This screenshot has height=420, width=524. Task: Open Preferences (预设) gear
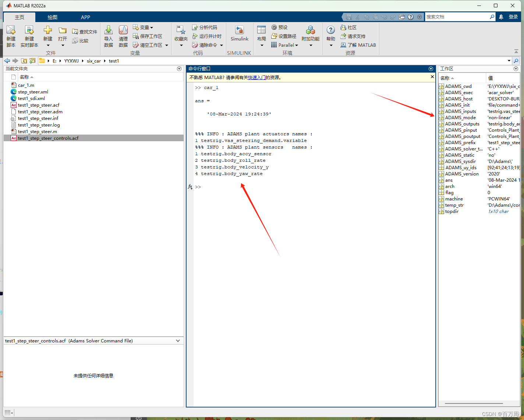coord(279,27)
